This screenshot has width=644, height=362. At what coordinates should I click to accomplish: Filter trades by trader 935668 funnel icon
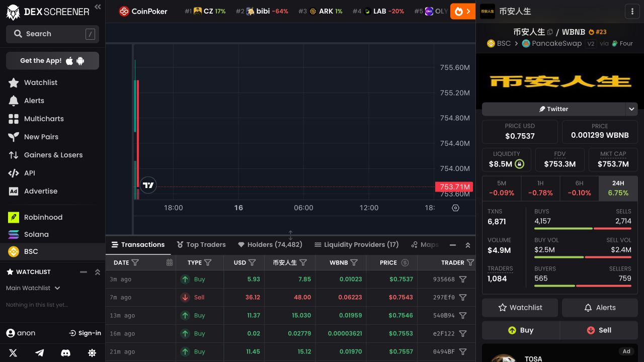tap(463, 279)
